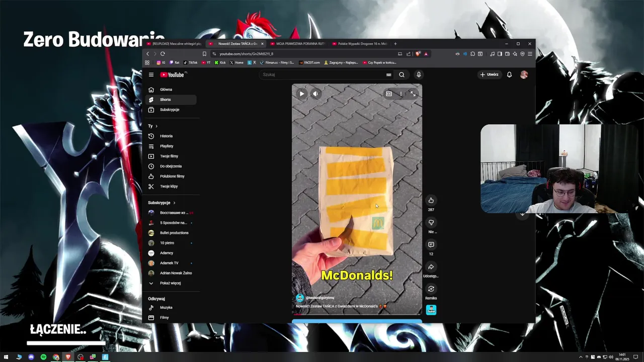Screen dimensions: 644x362
Task: Expand Pokaż więcej subscriptions
Action: [171, 283]
